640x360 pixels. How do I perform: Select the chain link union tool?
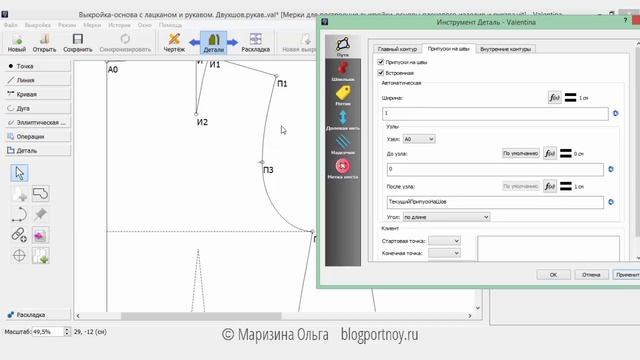19,235
